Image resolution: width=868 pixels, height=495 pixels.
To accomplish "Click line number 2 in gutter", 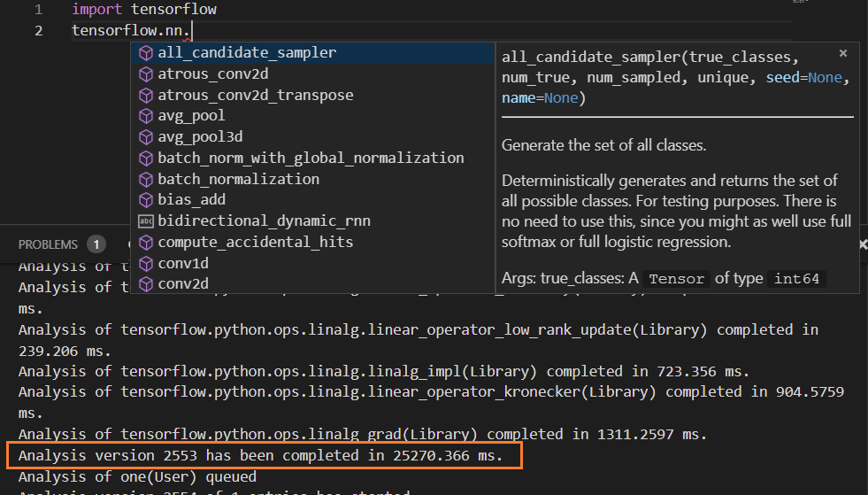I will pyautogui.click(x=38, y=30).
